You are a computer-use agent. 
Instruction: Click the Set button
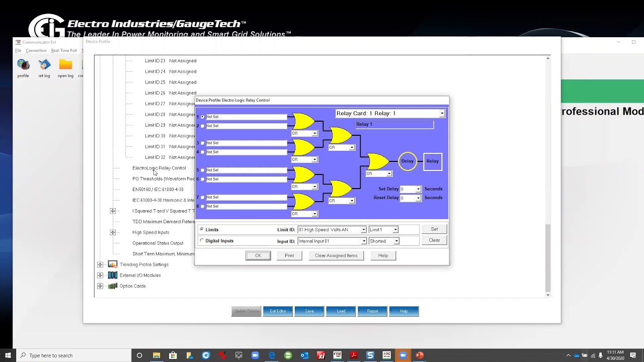pos(434,229)
